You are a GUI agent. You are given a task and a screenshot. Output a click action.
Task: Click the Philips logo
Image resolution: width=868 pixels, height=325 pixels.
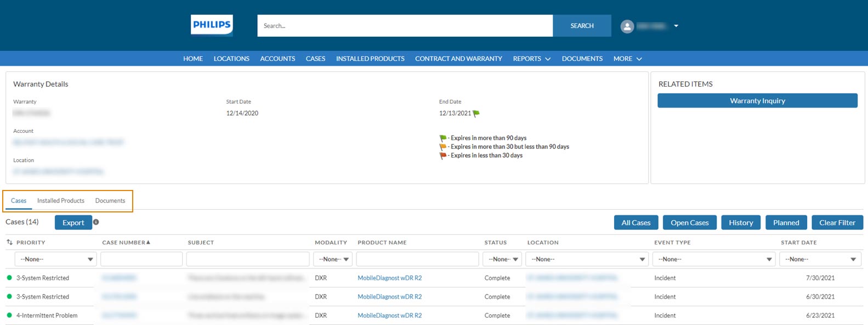(212, 25)
